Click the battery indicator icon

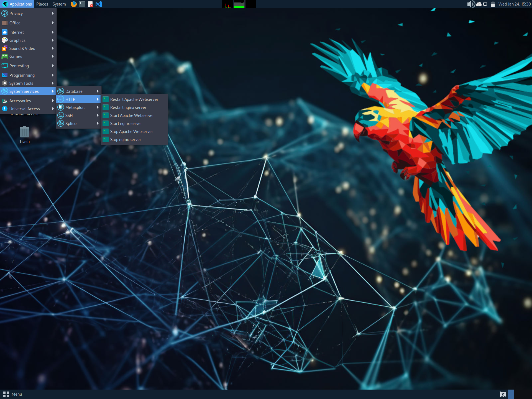pyautogui.click(x=493, y=4)
